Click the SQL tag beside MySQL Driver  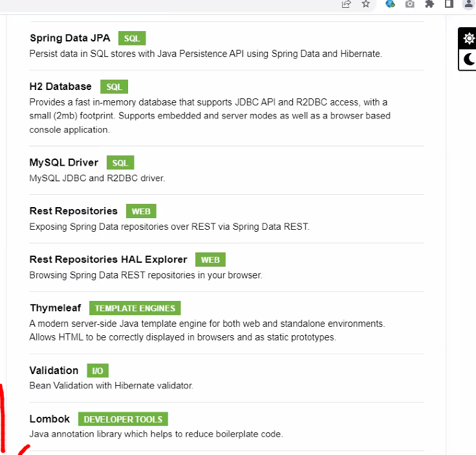(x=120, y=163)
